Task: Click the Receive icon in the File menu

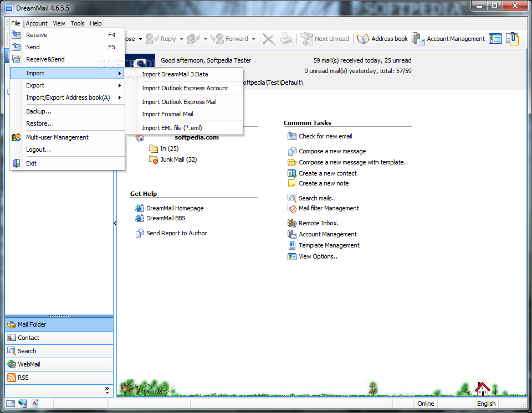Action: tap(16, 34)
